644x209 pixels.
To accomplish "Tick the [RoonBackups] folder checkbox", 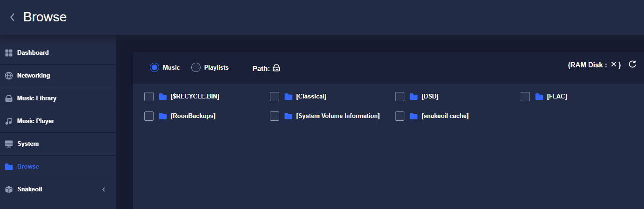I will (149, 116).
